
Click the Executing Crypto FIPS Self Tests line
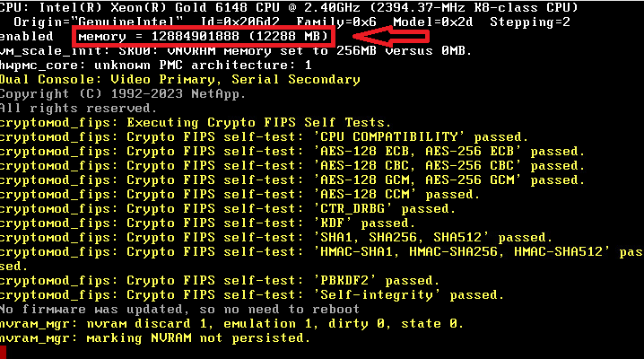click(195, 122)
